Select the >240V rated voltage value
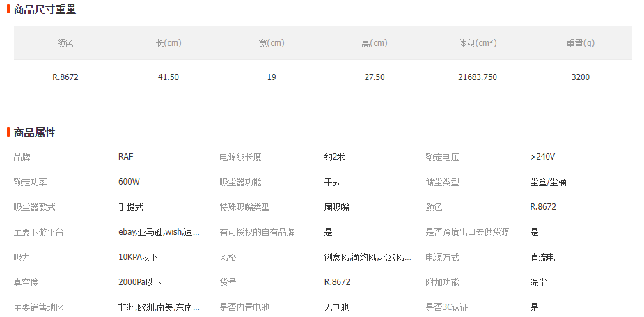The image size is (644, 317). pyautogui.click(x=542, y=157)
